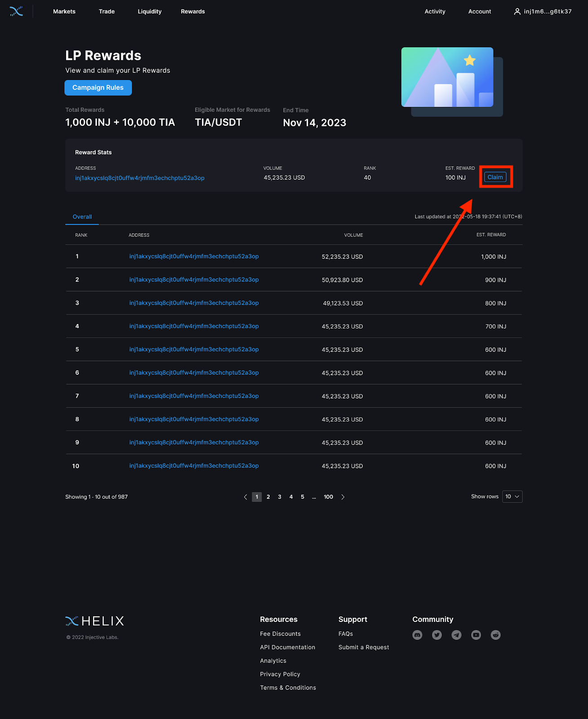The width and height of the screenshot is (588, 719).
Task: Open the address link for rank 2
Action: 194,280
